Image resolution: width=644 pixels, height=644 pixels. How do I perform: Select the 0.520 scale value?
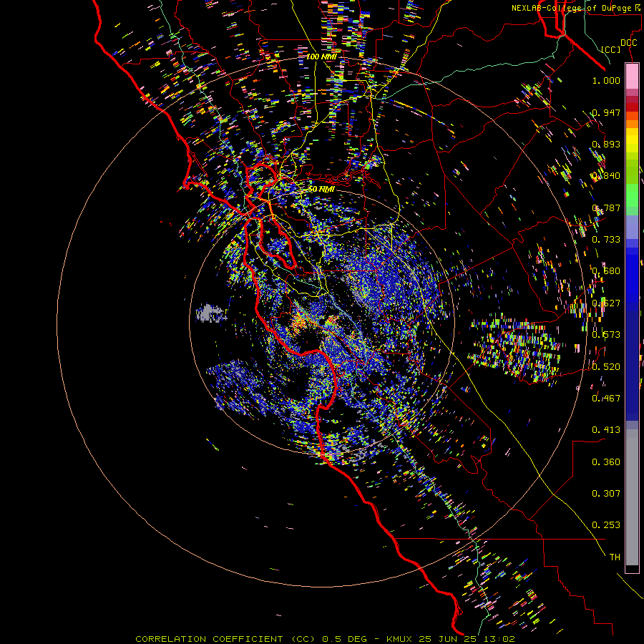click(606, 367)
